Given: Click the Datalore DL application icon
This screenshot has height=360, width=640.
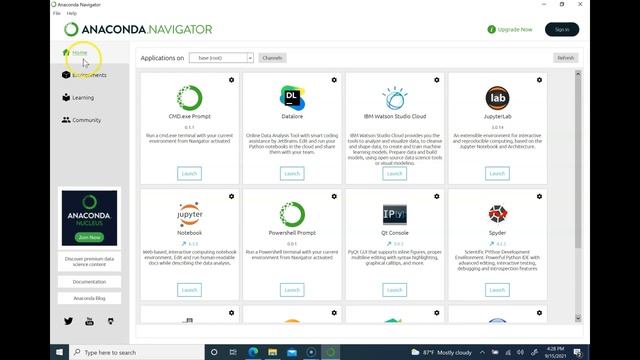Looking at the screenshot, I should [292, 98].
